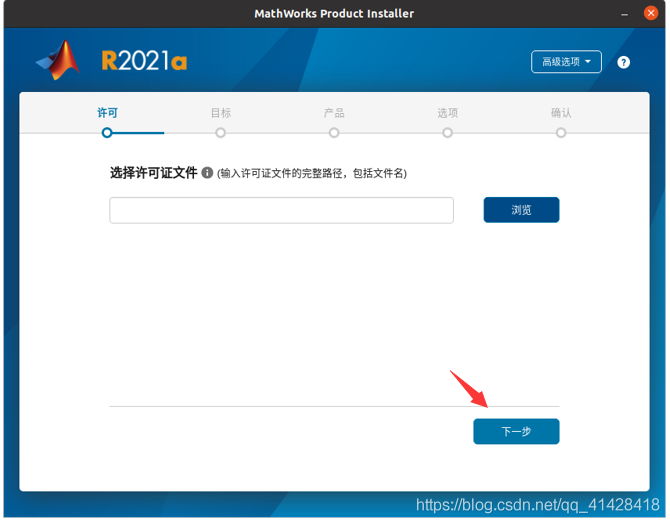Select the 许可 step tab
This screenshot has height=524, width=670.
(107, 113)
